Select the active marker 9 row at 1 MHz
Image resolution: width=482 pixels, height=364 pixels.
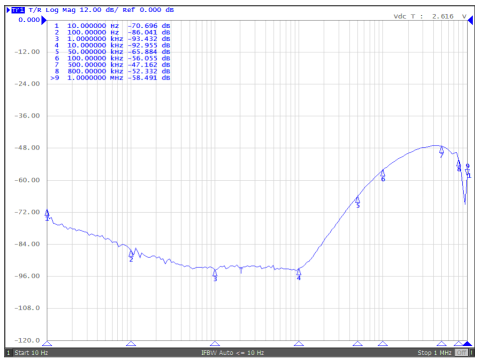coord(110,78)
